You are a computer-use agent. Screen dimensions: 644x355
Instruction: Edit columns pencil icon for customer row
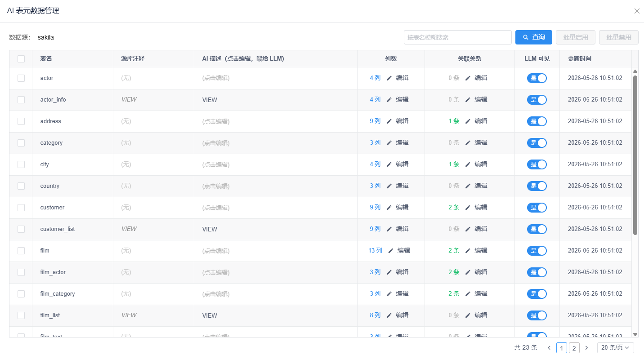coord(389,208)
